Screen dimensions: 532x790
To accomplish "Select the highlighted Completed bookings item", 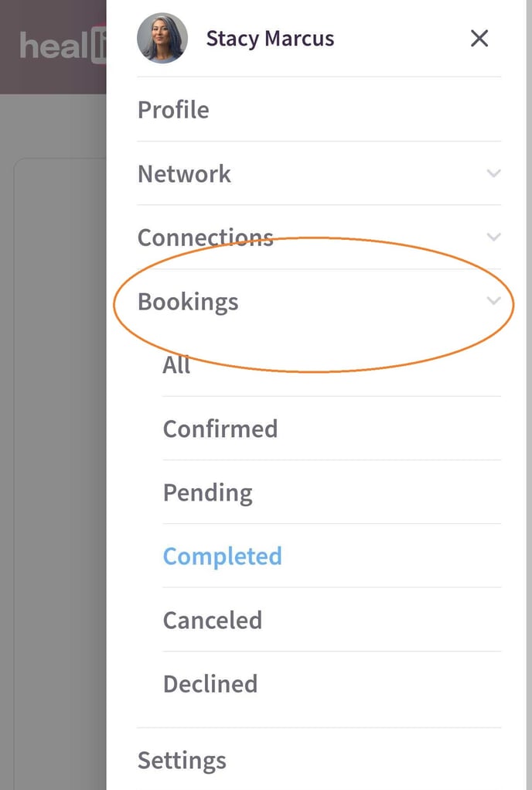I will click(x=222, y=556).
